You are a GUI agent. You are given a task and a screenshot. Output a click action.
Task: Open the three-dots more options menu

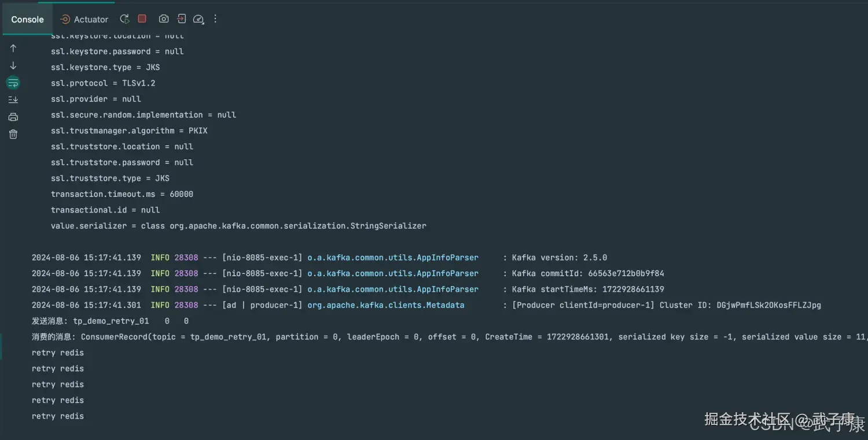pyautogui.click(x=215, y=19)
